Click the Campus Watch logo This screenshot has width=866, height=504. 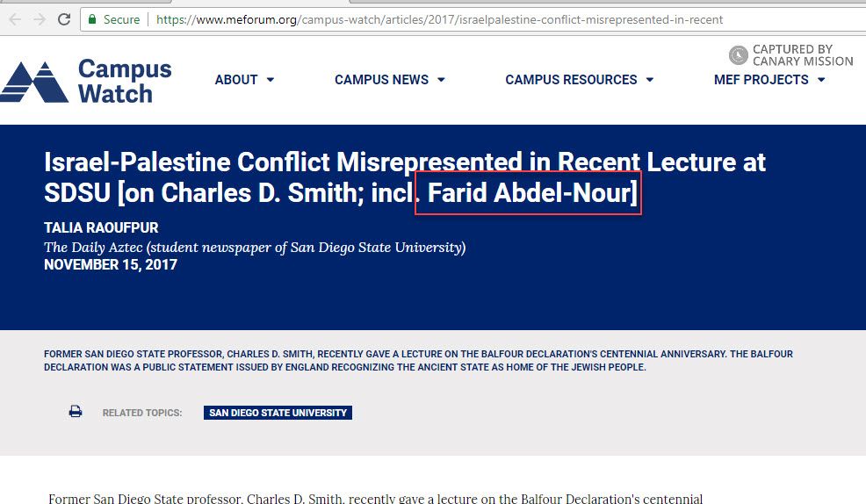coord(86,82)
